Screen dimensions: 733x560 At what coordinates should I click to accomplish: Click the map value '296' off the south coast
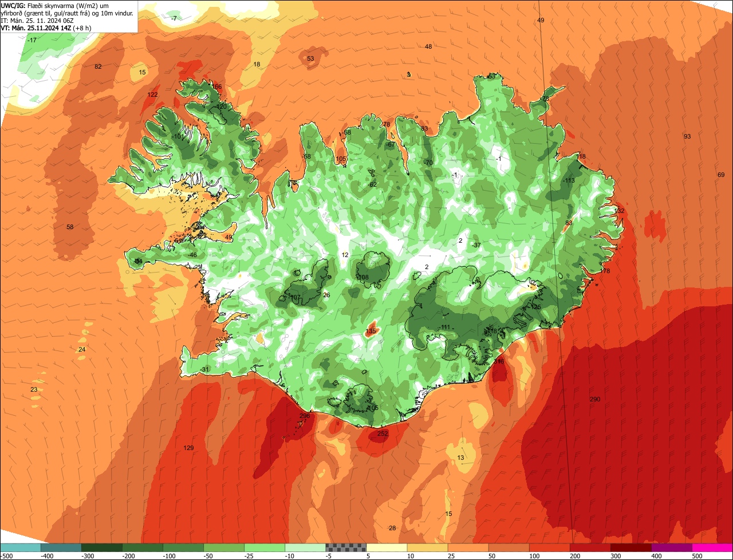coord(305,416)
